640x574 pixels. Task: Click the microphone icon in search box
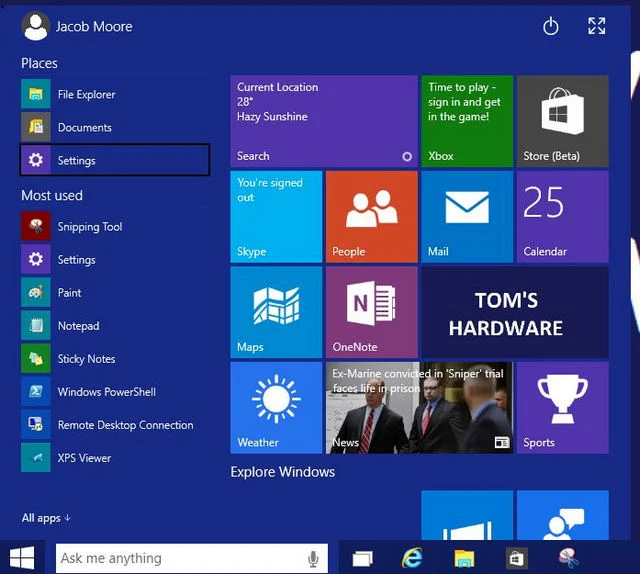tap(313, 558)
